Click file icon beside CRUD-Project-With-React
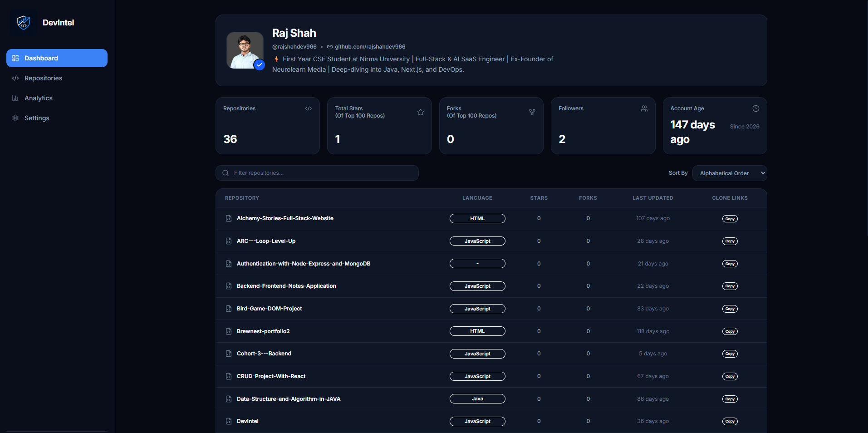Image resolution: width=868 pixels, height=433 pixels. [x=229, y=376]
